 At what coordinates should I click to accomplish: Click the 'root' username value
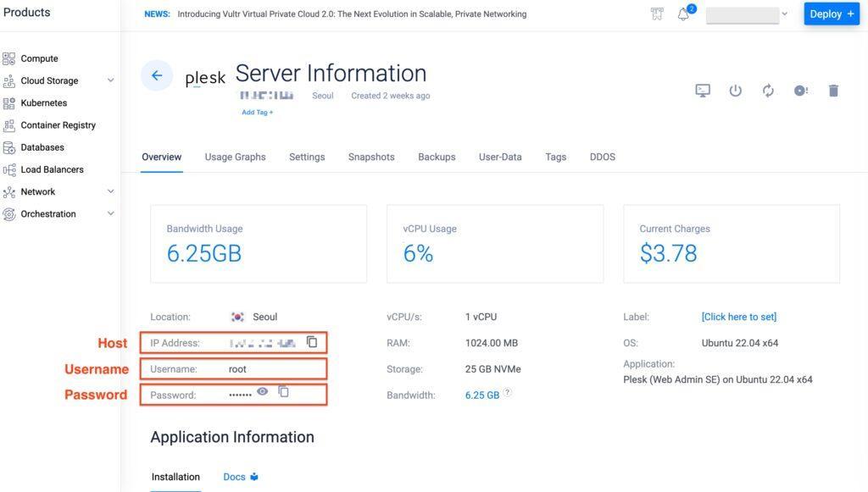point(237,369)
